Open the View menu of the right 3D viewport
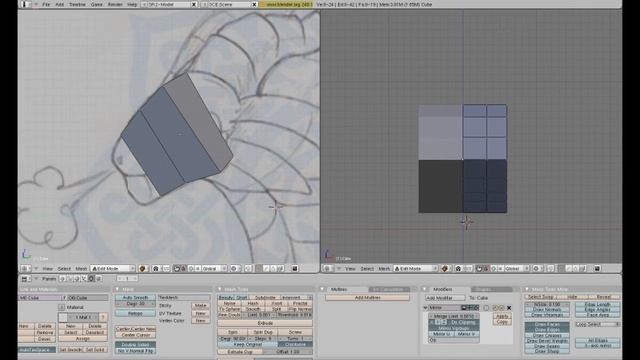 (350, 269)
